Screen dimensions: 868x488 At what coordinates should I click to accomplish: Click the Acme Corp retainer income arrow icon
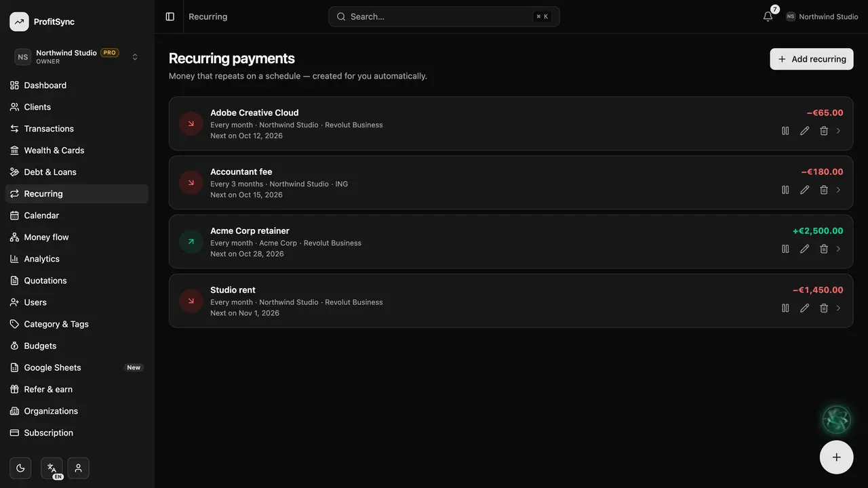click(191, 241)
